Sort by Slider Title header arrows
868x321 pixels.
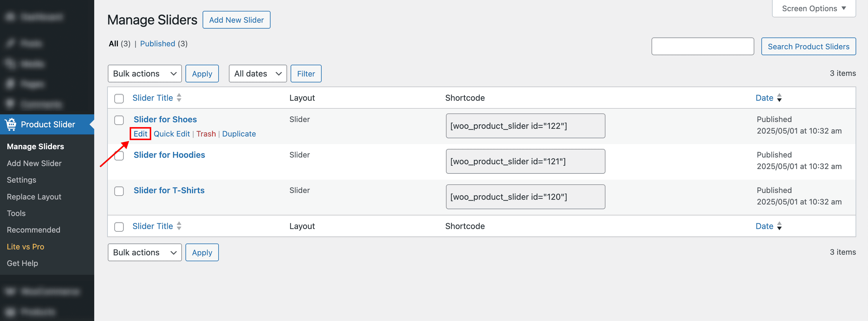(179, 98)
